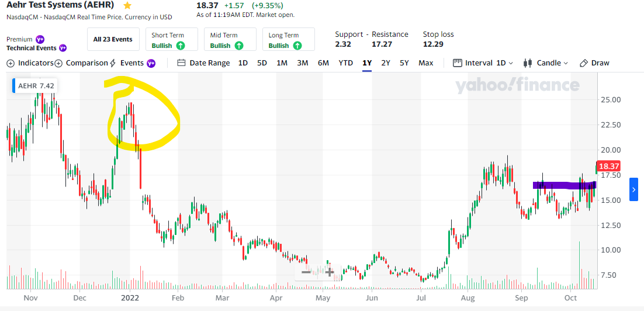Click the Short Term bullish up-arrow icon
This screenshot has width=644, height=311.
pyautogui.click(x=181, y=46)
